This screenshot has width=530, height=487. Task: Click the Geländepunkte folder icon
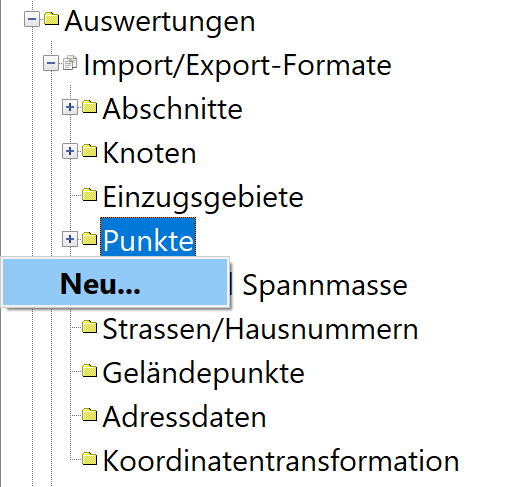pyautogui.click(x=90, y=371)
